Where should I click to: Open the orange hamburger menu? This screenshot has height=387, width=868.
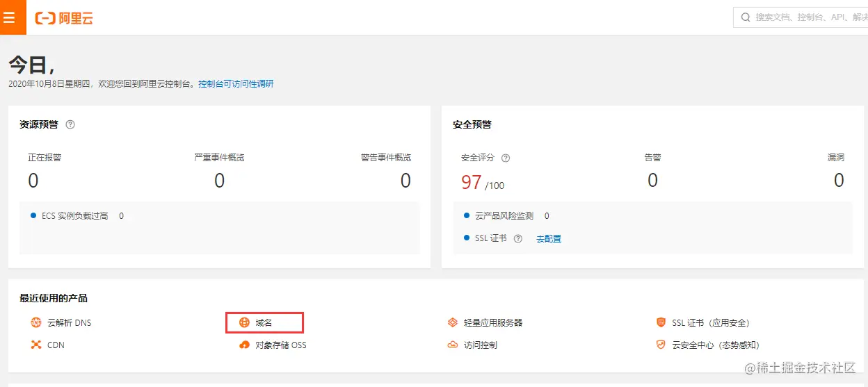[x=10, y=17]
